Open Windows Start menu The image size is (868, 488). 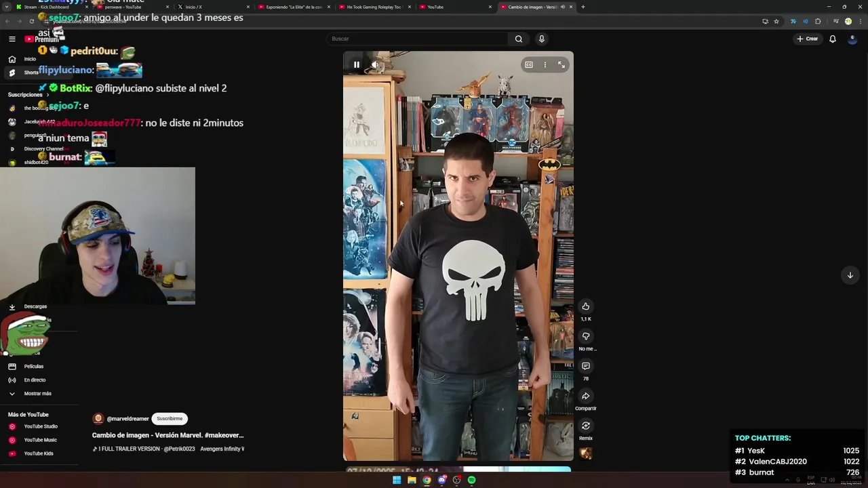(397, 480)
